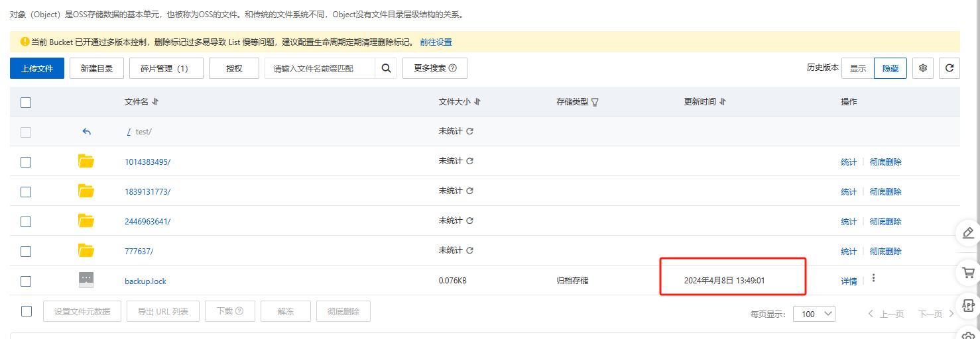The height and width of the screenshot is (339, 980).
Task: Click 彻底删除 for 1014383495/
Action: pyautogui.click(x=886, y=162)
